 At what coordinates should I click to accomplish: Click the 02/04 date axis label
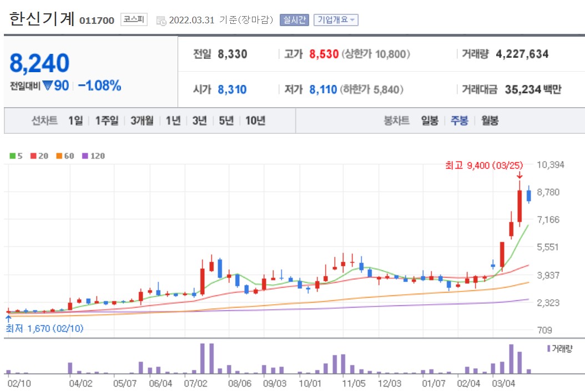468,384
